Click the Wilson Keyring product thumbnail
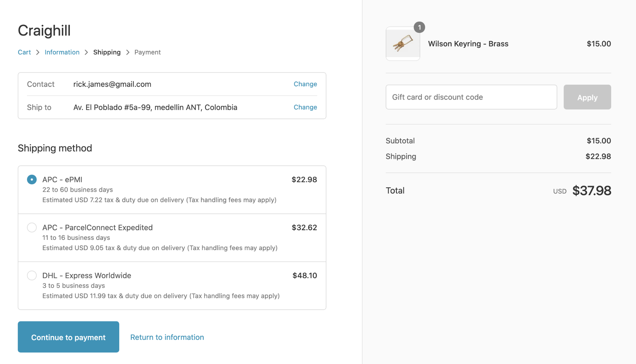 pyautogui.click(x=403, y=44)
